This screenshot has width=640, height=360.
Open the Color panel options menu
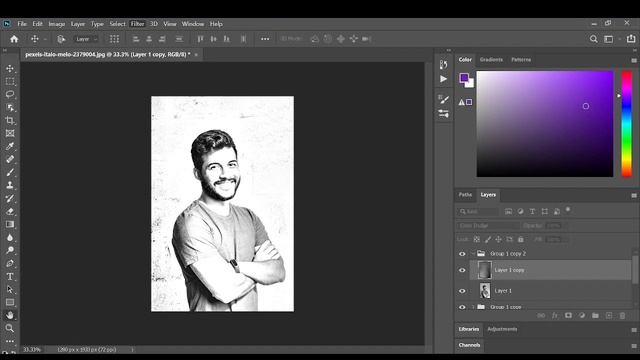[634, 60]
